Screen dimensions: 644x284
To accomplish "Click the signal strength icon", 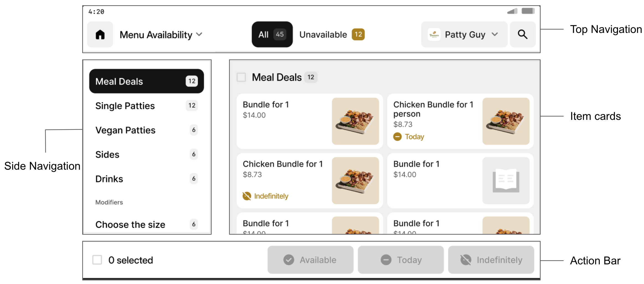I will pos(512,11).
